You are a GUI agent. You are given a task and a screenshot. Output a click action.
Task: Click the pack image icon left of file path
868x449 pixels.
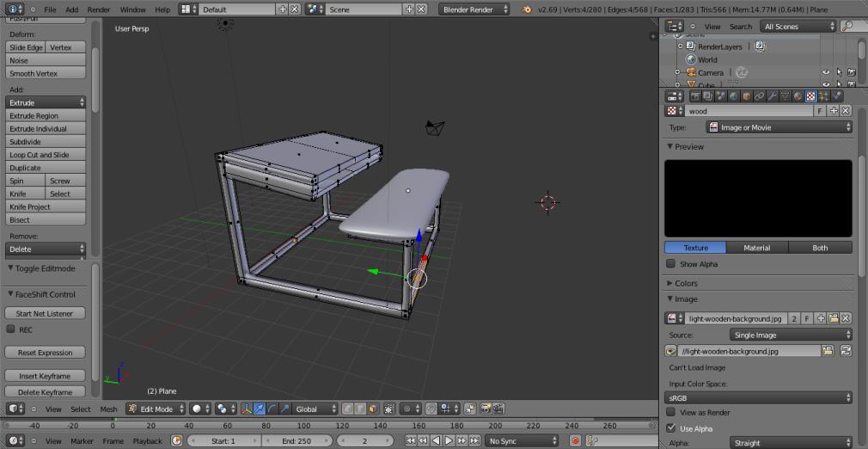[x=670, y=351]
